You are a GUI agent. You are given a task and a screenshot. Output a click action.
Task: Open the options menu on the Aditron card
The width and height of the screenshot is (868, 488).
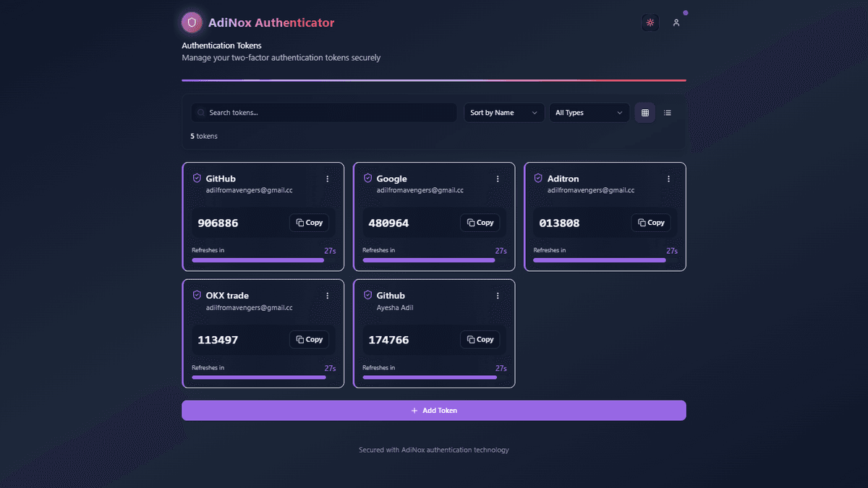coord(668,179)
